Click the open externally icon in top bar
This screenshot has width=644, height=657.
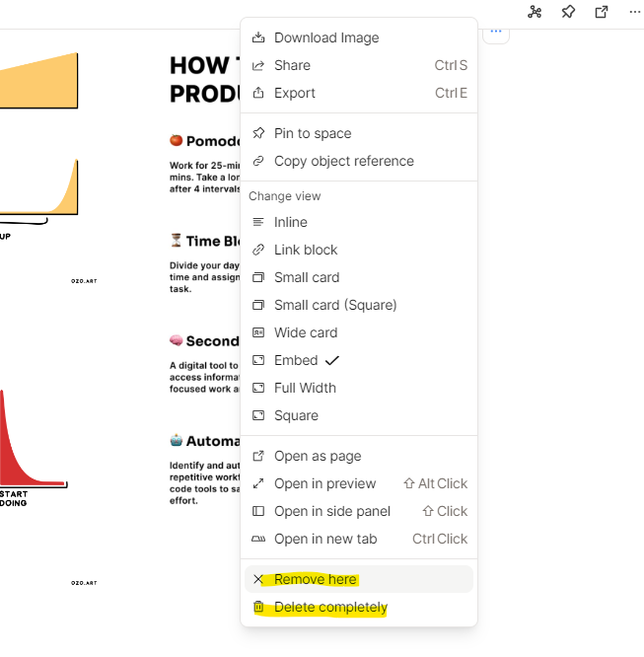(602, 12)
